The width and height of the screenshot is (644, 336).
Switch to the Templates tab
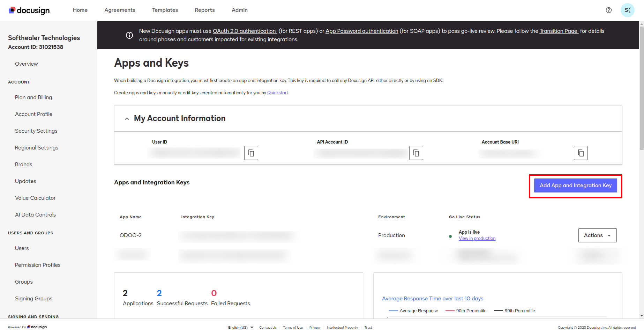[165, 10]
